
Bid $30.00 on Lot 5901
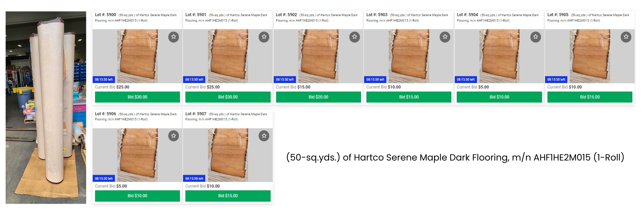pyautogui.click(x=228, y=97)
